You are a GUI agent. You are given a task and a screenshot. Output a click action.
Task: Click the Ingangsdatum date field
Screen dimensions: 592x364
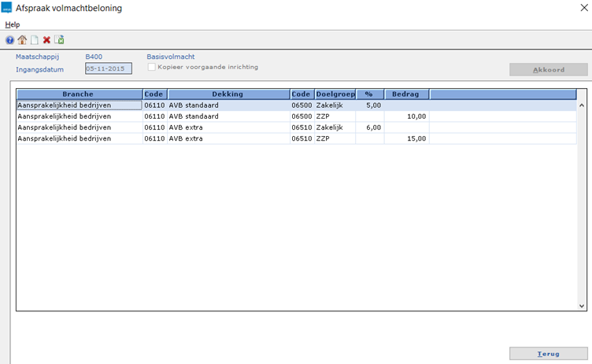109,68
